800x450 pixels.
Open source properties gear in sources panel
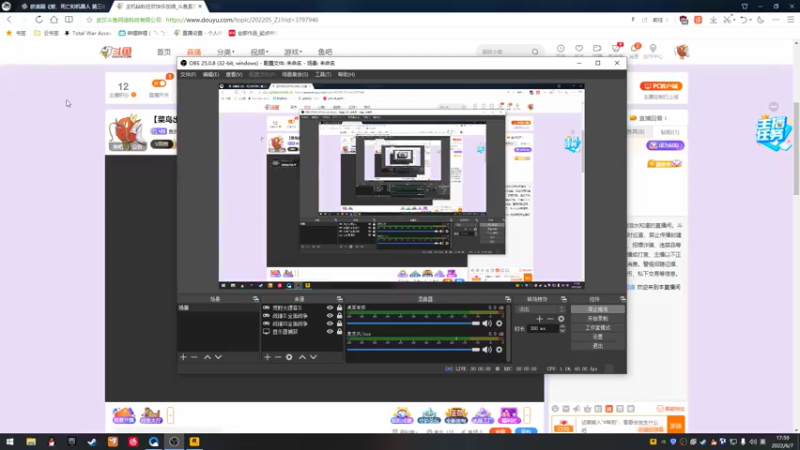[289, 357]
